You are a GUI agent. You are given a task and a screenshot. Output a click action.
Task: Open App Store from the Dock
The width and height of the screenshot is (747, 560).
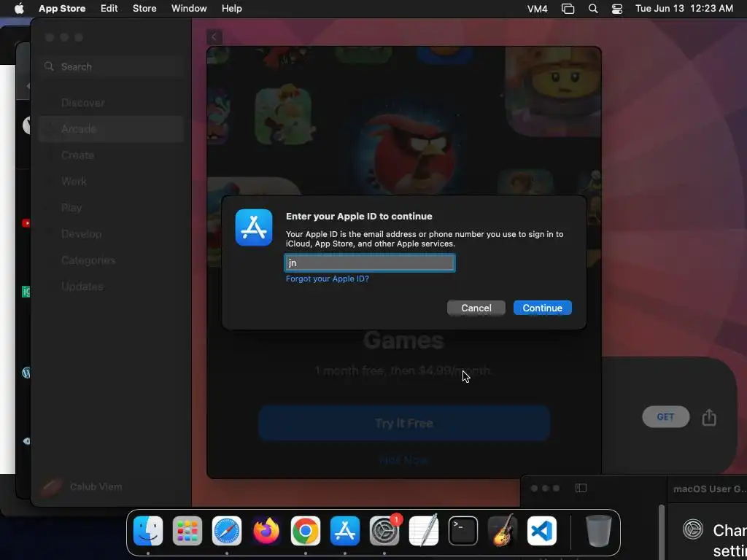click(345, 531)
